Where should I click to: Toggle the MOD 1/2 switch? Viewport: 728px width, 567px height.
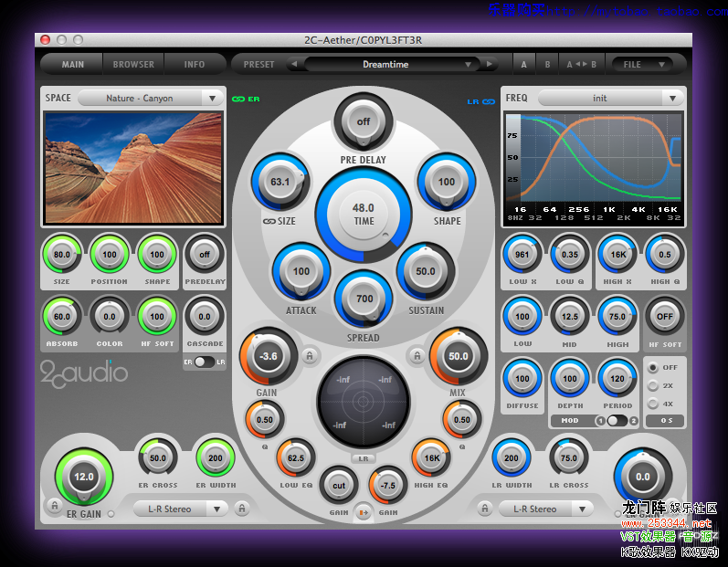click(x=617, y=420)
